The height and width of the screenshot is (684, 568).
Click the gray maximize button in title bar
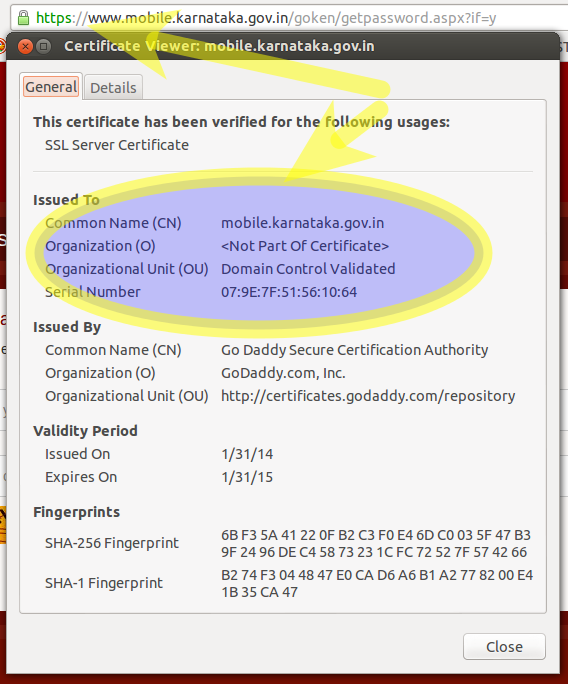[x=44, y=46]
